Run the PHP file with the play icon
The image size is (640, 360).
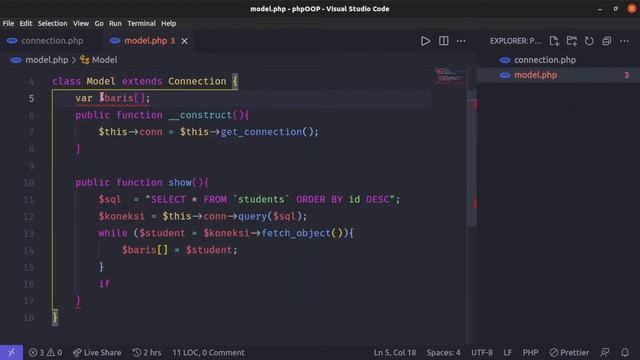click(425, 41)
